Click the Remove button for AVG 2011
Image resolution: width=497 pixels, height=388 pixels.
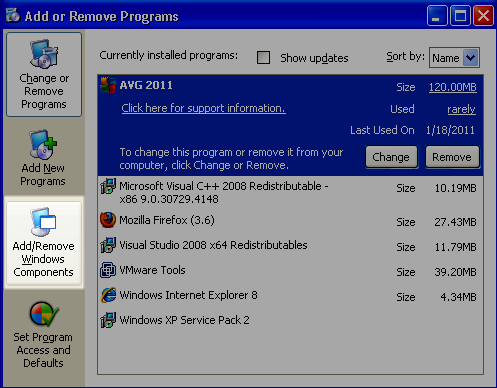pyautogui.click(x=452, y=157)
